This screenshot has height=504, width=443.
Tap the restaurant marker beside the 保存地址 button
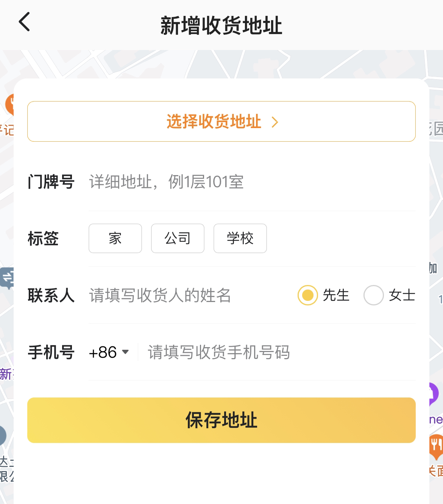point(435,446)
